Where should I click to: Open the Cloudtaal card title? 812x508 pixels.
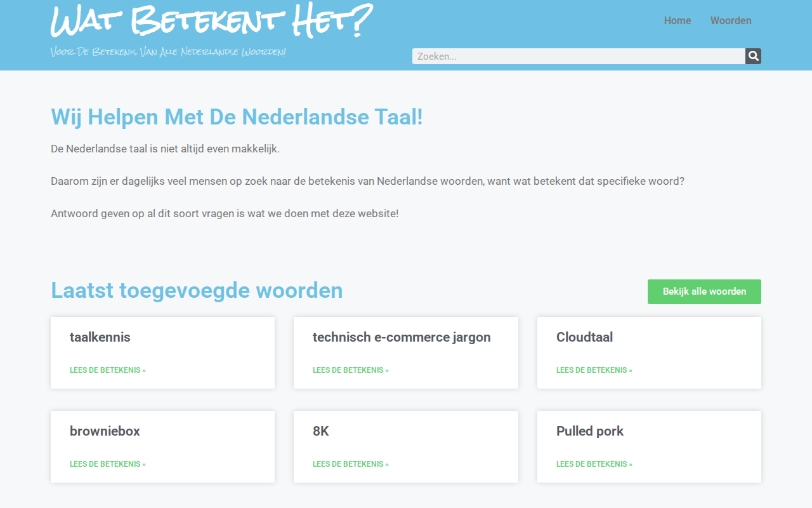point(584,337)
